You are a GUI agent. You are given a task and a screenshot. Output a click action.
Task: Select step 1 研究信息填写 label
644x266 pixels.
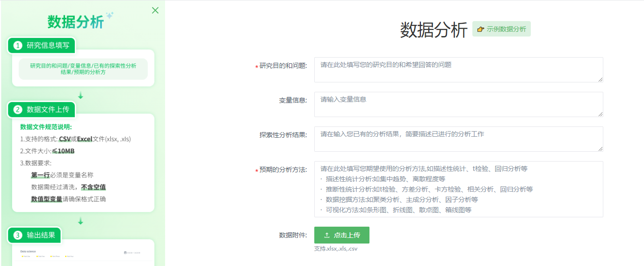pyautogui.click(x=42, y=45)
